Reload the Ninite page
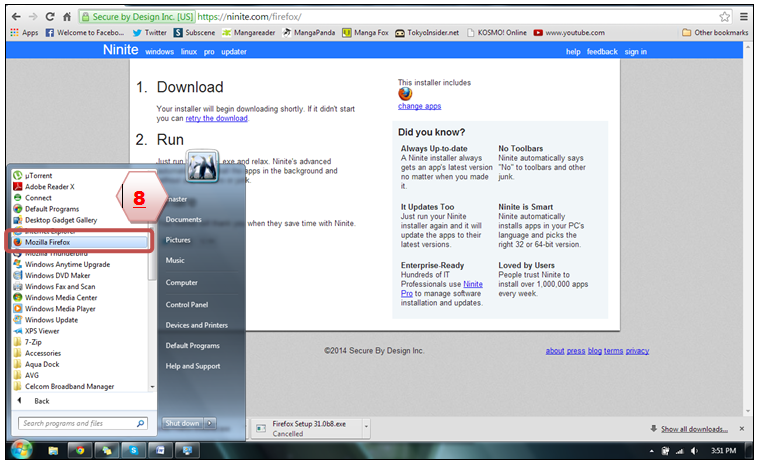This screenshot has width=757, height=464. (x=50, y=16)
